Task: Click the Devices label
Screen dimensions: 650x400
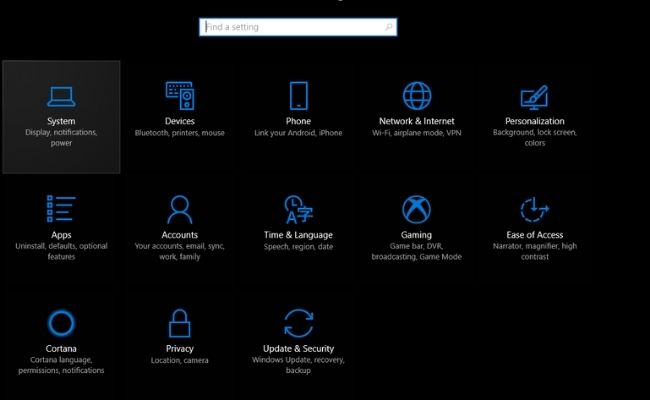Action: [x=179, y=121]
